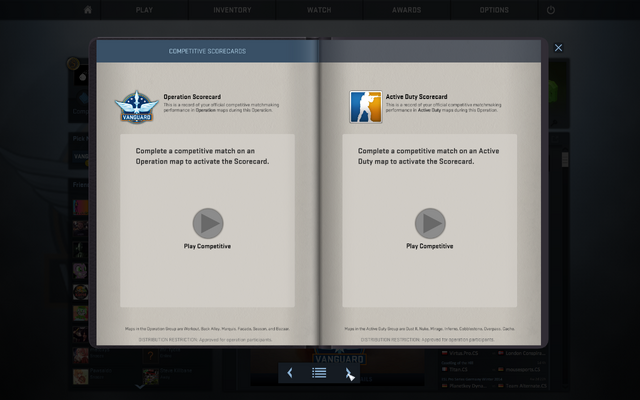Start Play Competitive on Operation Scorecard

click(x=208, y=223)
